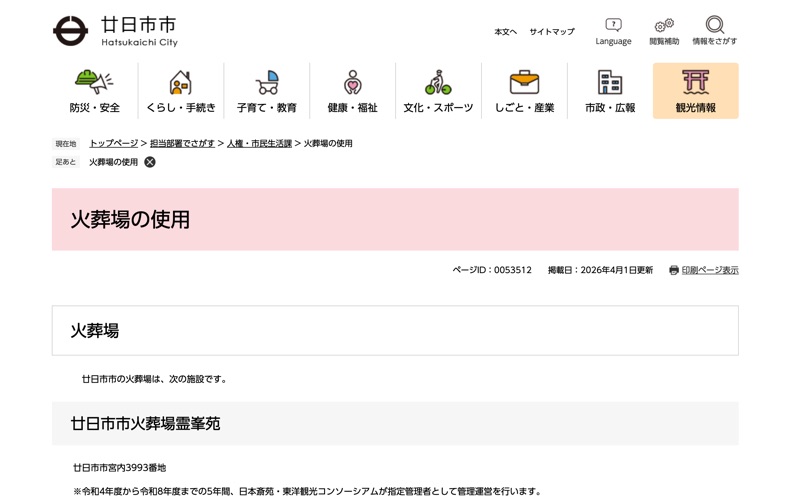Open 火葬場の使用 entry in 足あと row
This screenshot has height=500, width=800.
[x=113, y=162]
